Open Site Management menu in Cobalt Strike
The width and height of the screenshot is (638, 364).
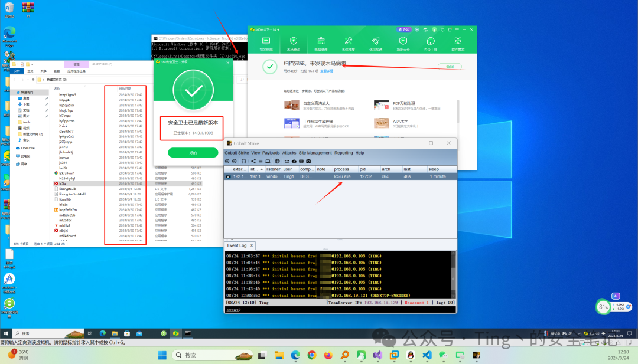[x=315, y=153]
